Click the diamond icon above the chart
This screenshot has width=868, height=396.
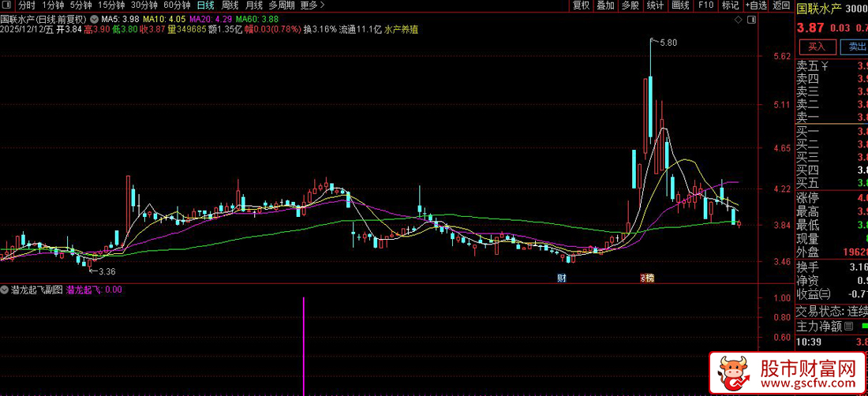point(738,20)
